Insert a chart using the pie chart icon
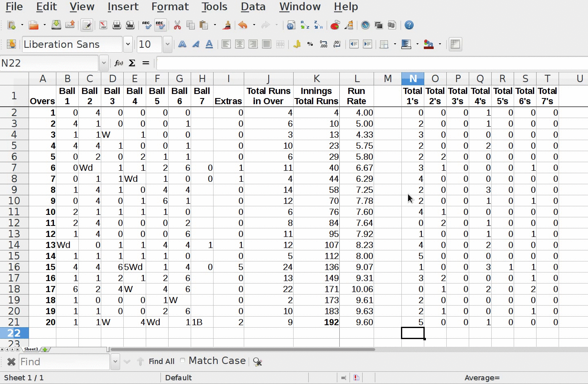 335,25
